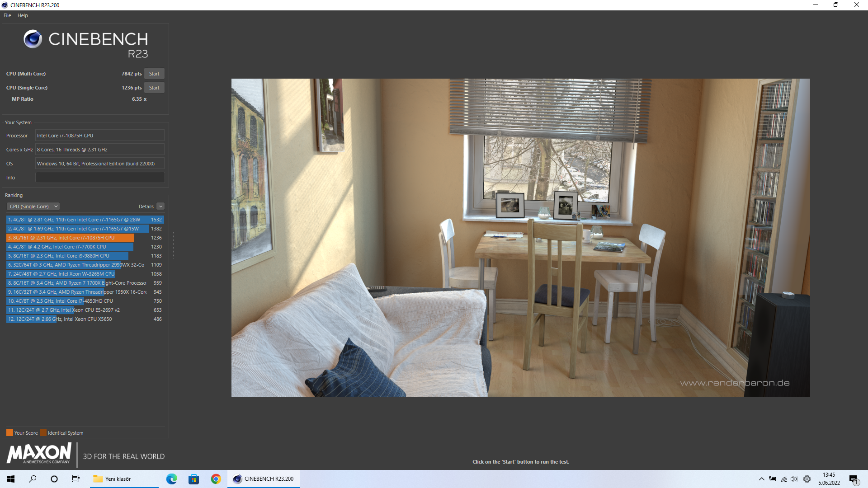Expand the ranking Details chevron
This screenshot has height=488, width=868.
[160, 206]
